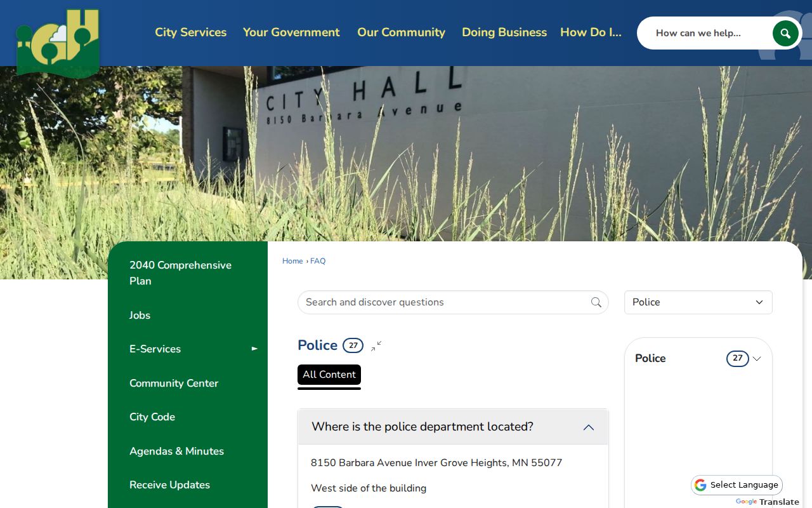The image size is (812, 508).
Task: Open the Jobs sidebar link
Action: (x=140, y=315)
